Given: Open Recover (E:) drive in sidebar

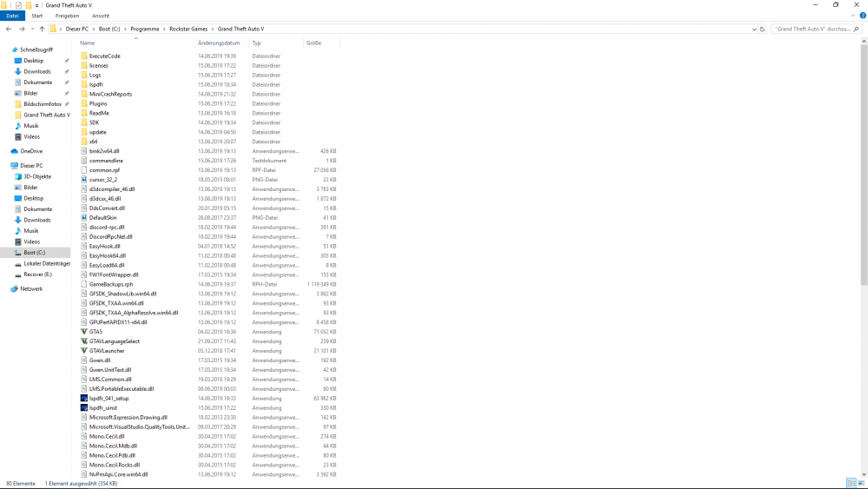Looking at the screenshot, I should [37, 274].
